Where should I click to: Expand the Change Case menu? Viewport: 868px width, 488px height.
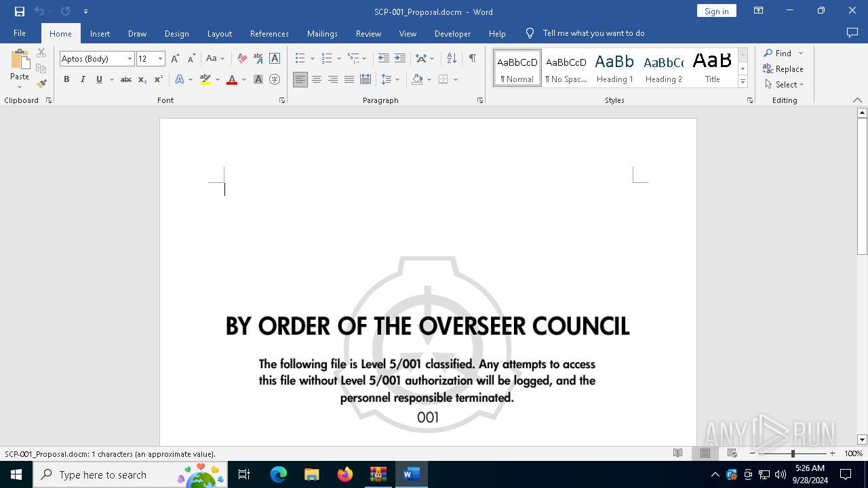click(216, 59)
